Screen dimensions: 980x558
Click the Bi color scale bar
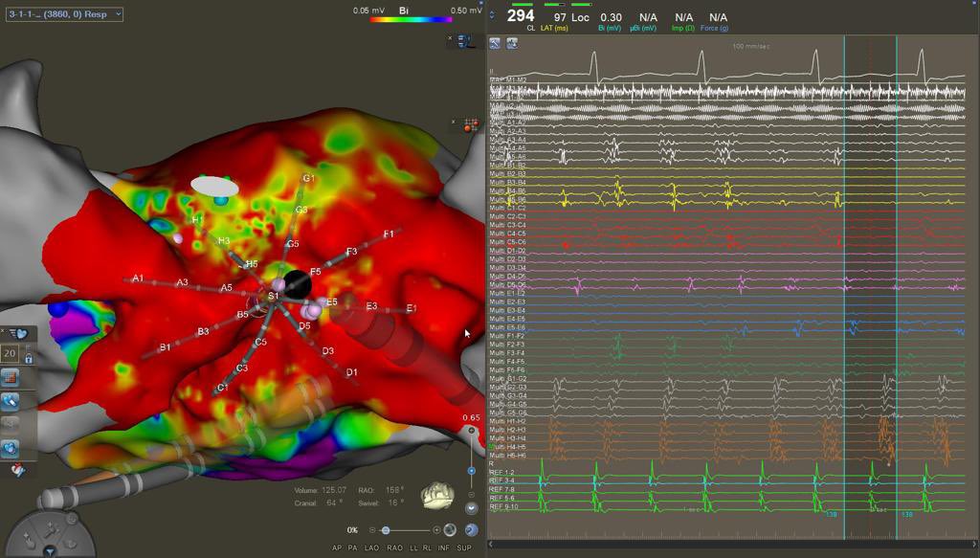(x=411, y=20)
